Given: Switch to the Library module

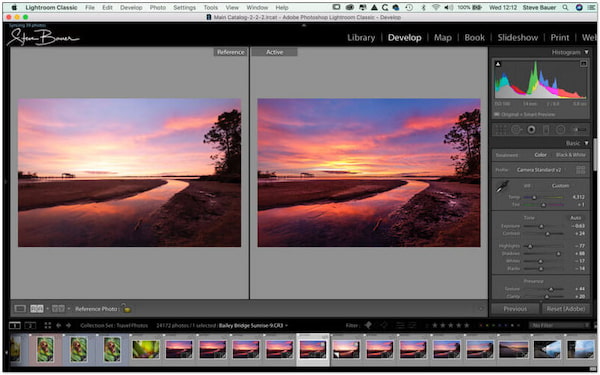Looking at the screenshot, I should (361, 38).
